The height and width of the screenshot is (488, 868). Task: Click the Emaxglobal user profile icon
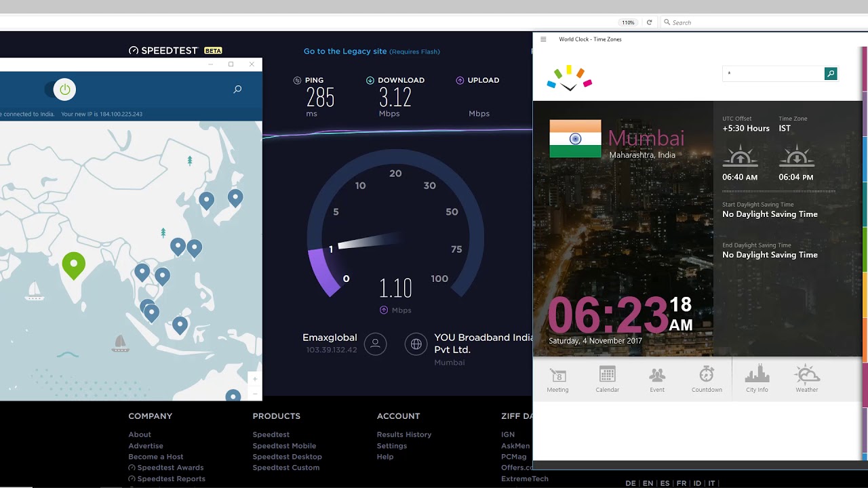pyautogui.click(x=375, y=344)
